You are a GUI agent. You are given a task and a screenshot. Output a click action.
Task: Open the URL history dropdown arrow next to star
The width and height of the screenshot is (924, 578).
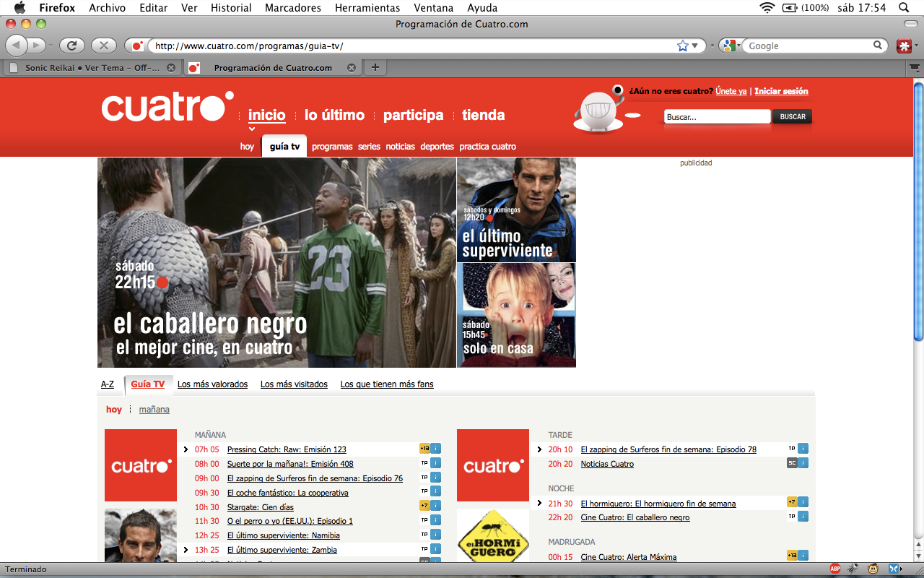(695, 46)
